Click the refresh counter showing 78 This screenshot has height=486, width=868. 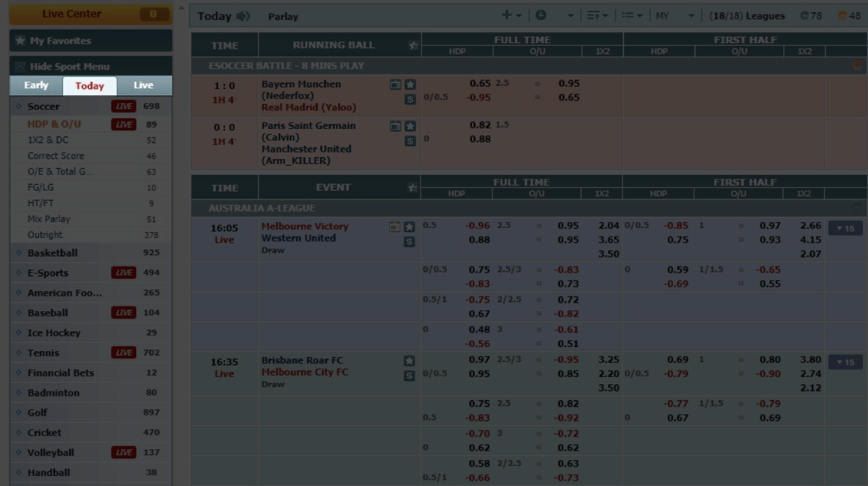[811, 16]
